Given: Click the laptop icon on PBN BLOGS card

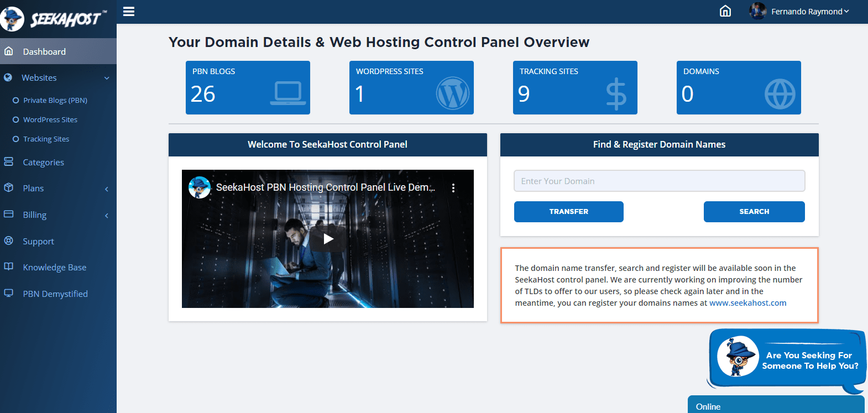Looking at the screenshot, I should (288, 93).
